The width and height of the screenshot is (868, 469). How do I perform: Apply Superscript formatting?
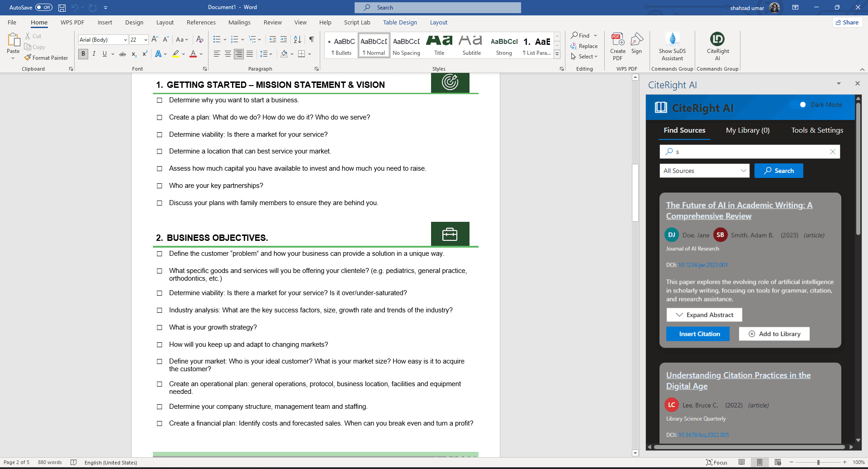[x=145, y=54]
